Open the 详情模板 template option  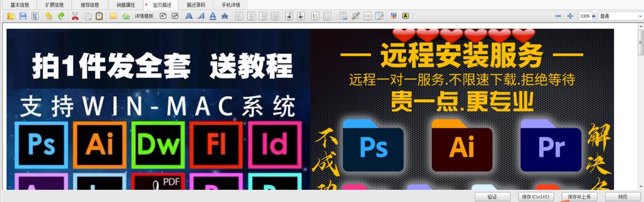pyautogui.click(x=144, y=16)
